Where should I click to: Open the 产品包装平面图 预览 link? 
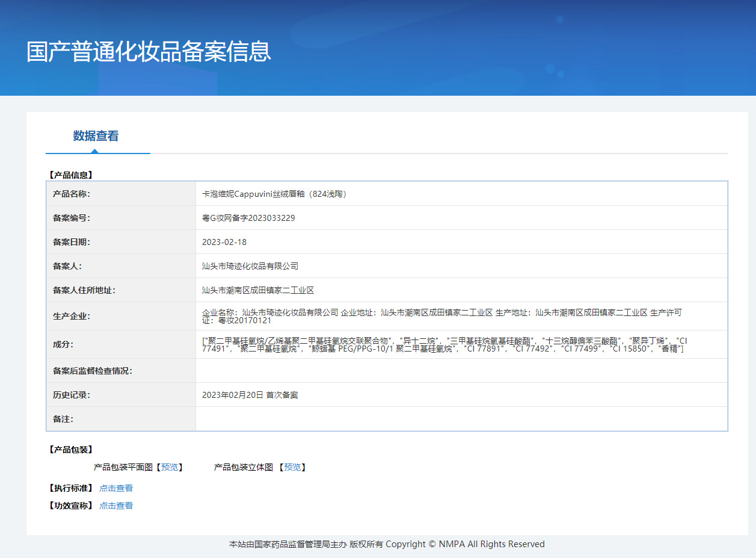point(170,467)
